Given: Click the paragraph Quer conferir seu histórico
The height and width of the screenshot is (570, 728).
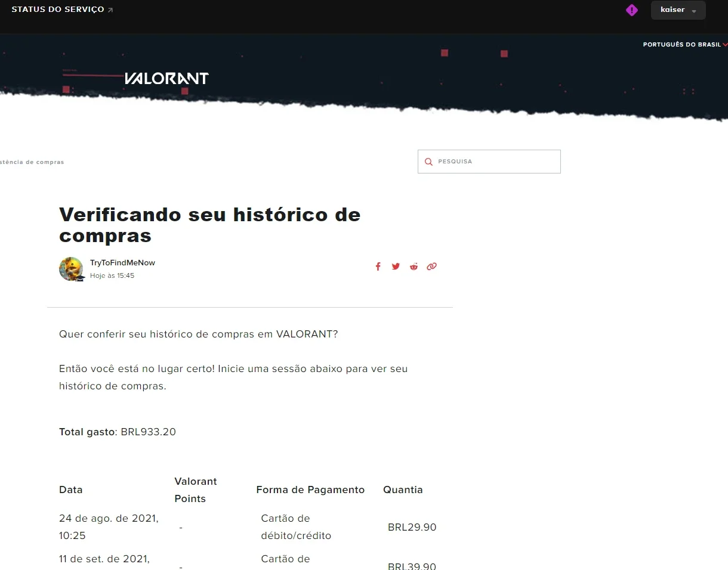Looking at the screenshot, I should pyautogui.click(x=199, y=334).
